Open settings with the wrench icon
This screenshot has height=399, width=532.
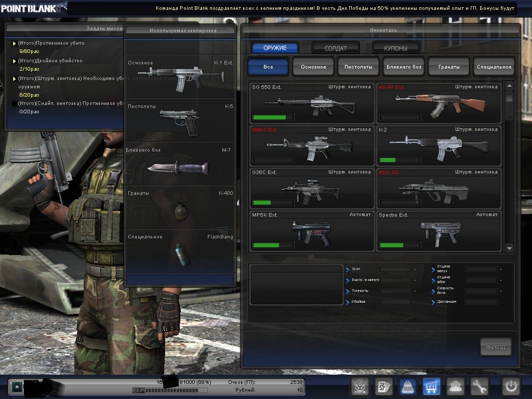[x=480, y=387]
